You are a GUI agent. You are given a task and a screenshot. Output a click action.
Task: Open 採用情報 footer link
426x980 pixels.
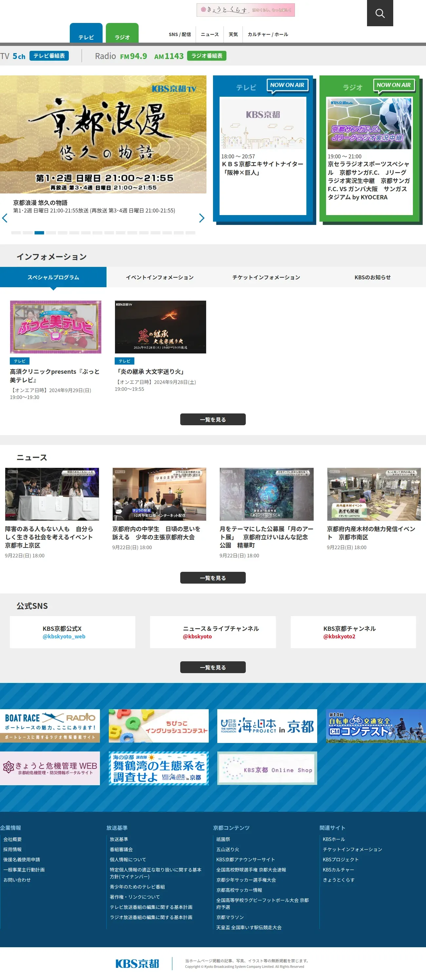point(12,850)
